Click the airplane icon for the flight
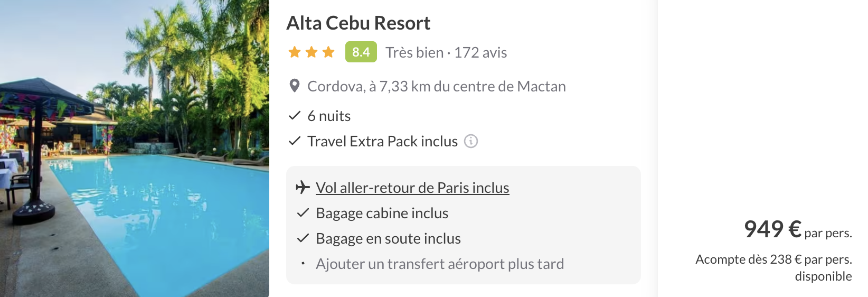Viewport: 868px width, 297px height. pyautogui.click(x=303, y=187)
